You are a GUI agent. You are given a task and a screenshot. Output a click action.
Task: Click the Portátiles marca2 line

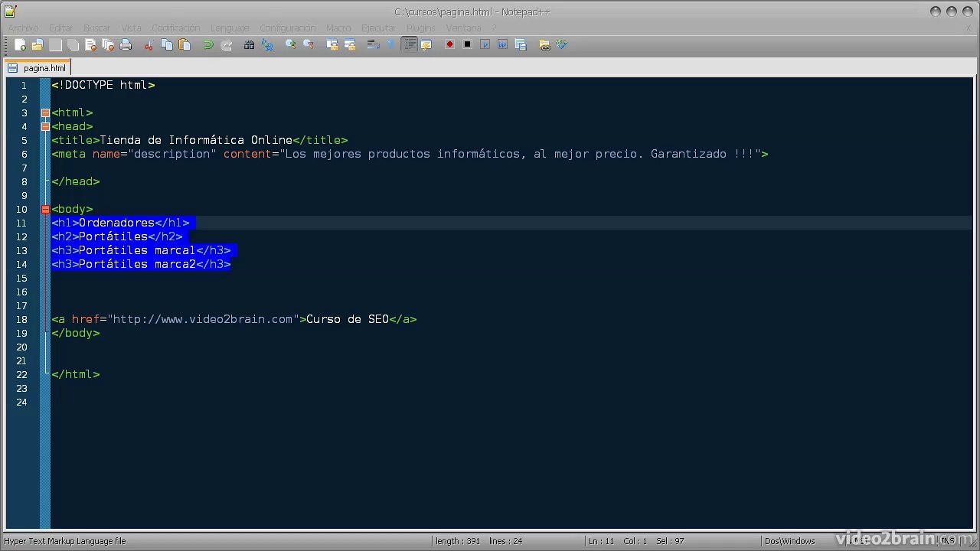[141, 264]
